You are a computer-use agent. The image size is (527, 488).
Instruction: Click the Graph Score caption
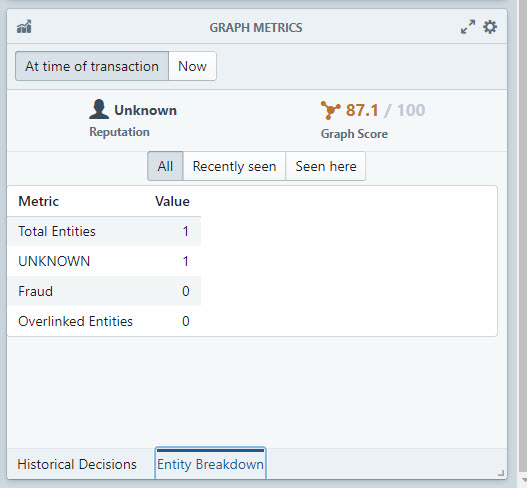pyautogui.click(x=354, y=134)
